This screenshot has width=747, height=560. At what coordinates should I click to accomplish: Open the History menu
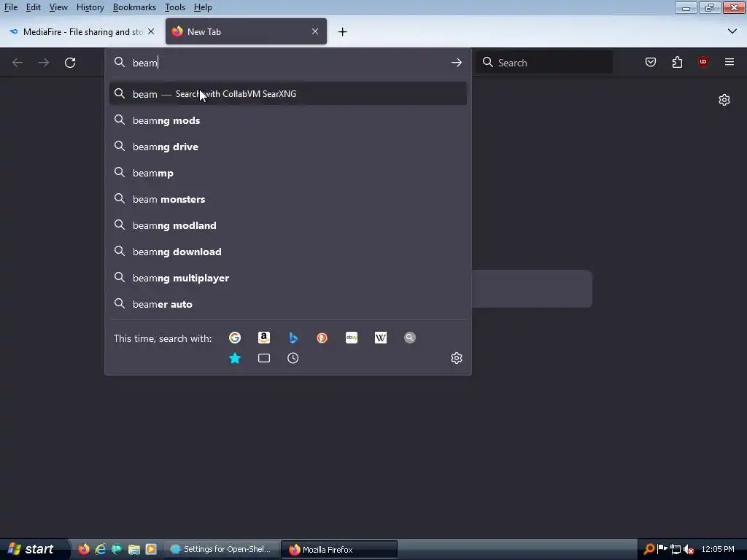click(90, 7)
